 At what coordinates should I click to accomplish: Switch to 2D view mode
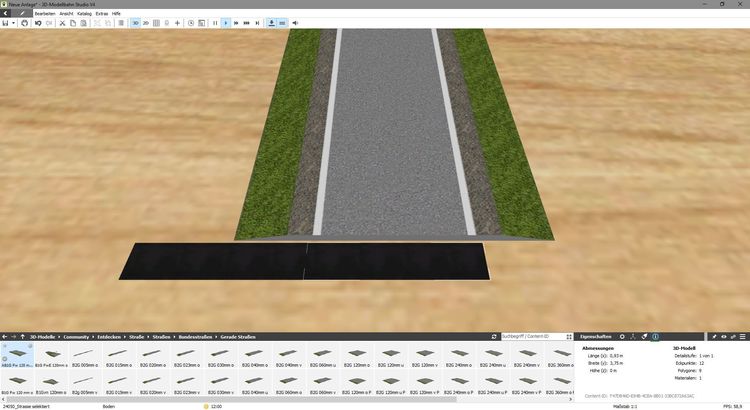[146, 23]
